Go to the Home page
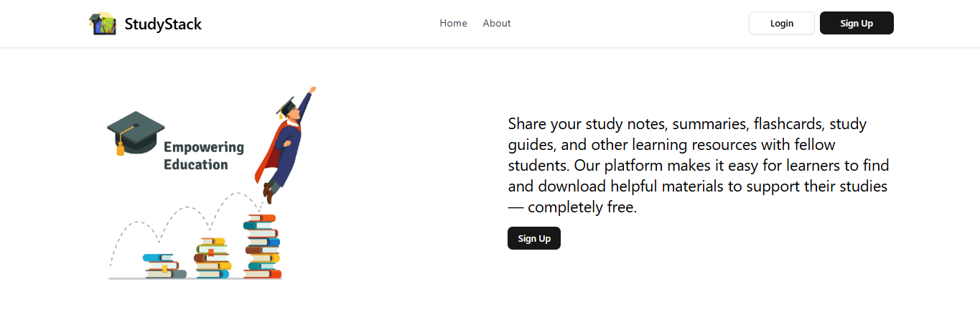980x335 pixels. [x=453, y=23]
